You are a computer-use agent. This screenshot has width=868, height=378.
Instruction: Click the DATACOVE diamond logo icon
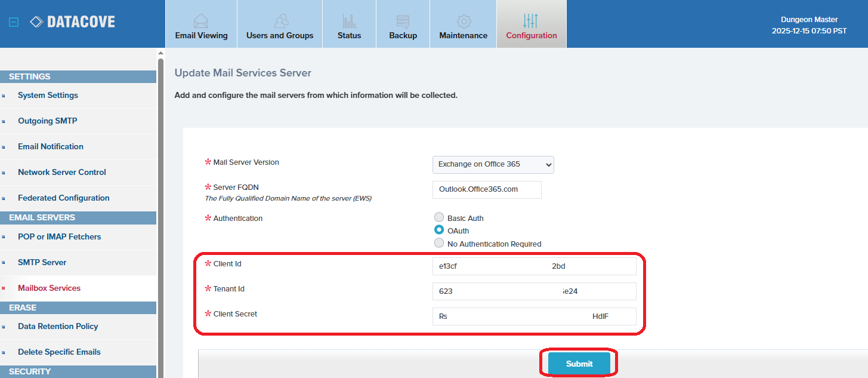(36, 22)
